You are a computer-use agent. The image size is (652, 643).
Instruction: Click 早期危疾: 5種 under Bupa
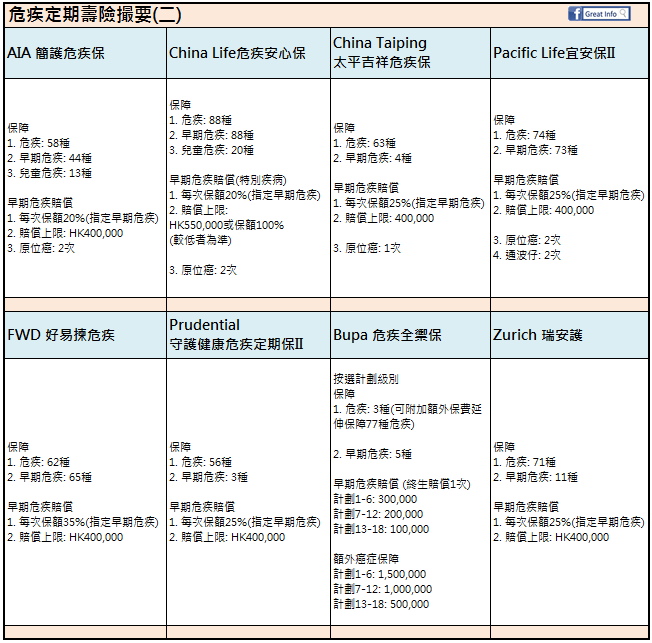click(x=373, y=454)
